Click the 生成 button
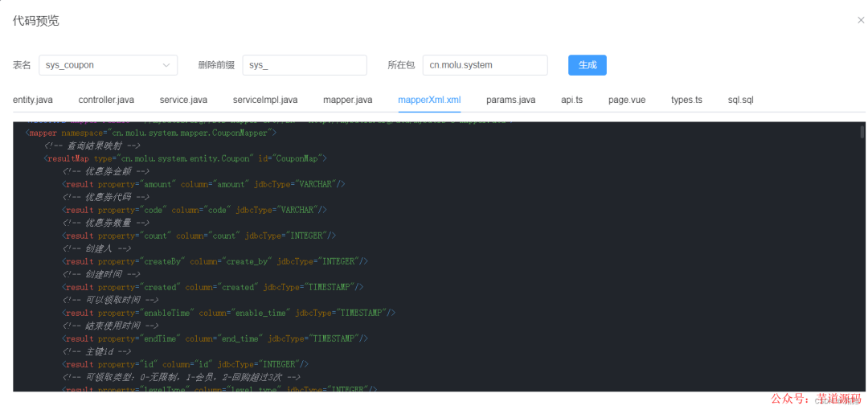The image size is (868, 410). coord(588,65)
